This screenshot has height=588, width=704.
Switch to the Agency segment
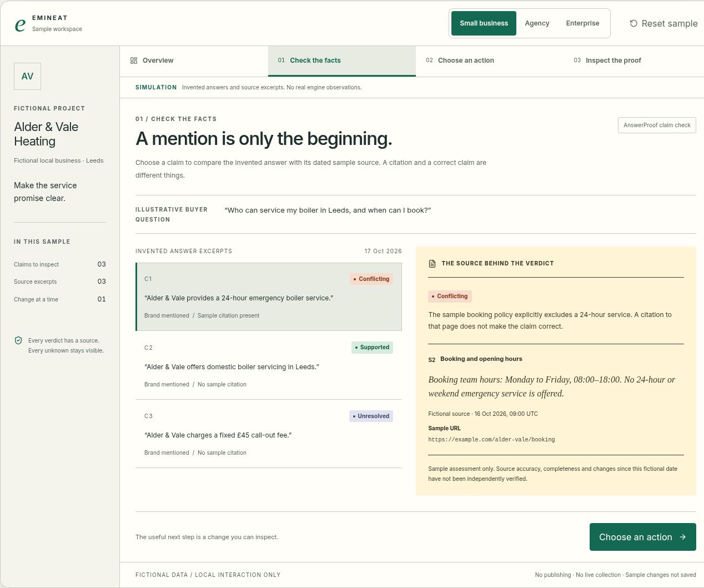(537, 23)
